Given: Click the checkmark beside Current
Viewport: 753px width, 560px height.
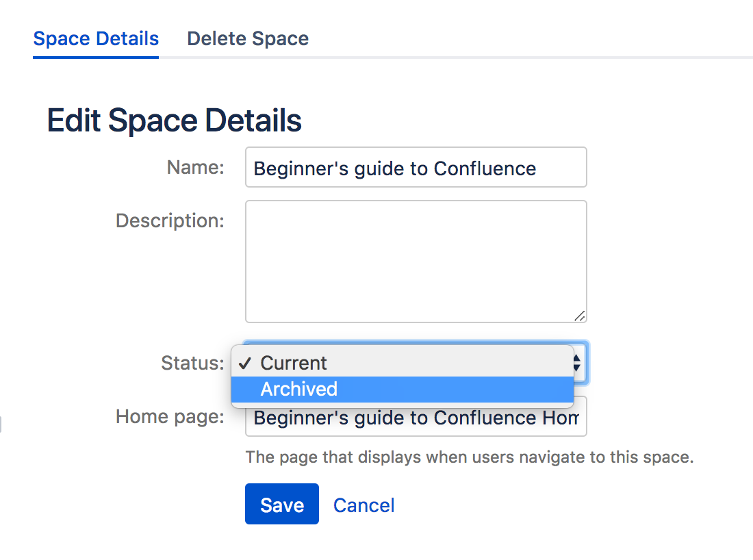Looking at the screenshot, I should coord(246,363).
